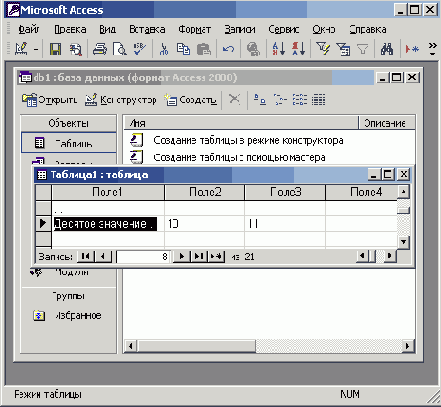
Task: Switch to Large Icons view
Action: [x=260, y=99]
